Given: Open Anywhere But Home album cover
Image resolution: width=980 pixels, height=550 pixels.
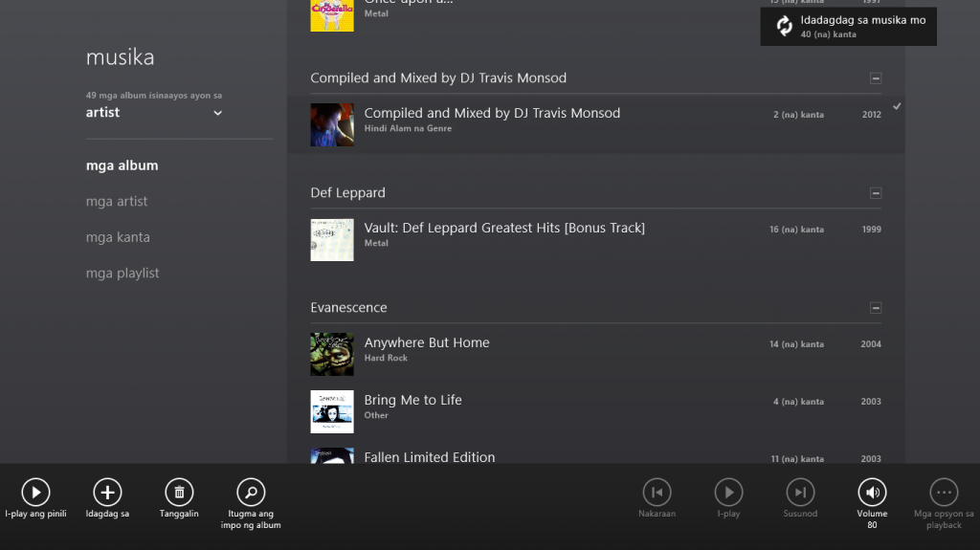Looking at the screenshot, I should [x=332, y=354].
